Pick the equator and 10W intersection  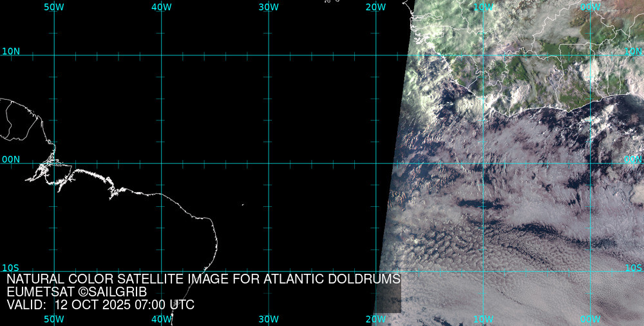coord(484,163)
